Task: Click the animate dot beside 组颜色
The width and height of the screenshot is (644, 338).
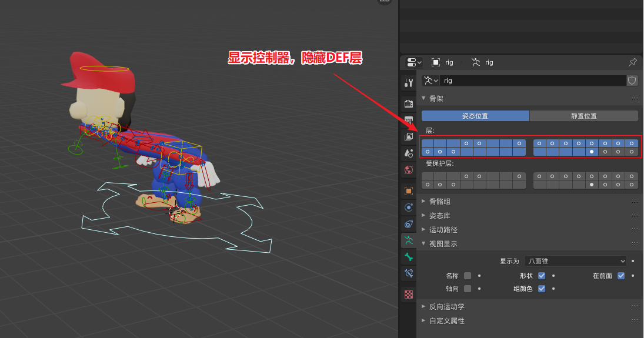Action: (553, 289)
